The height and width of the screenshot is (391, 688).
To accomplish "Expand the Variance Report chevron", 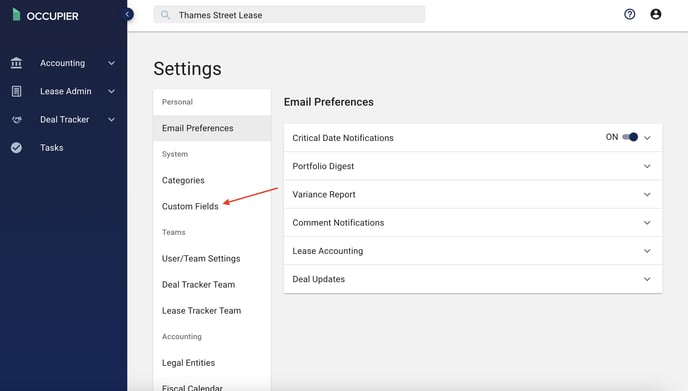I will click(x=647, y=194).
